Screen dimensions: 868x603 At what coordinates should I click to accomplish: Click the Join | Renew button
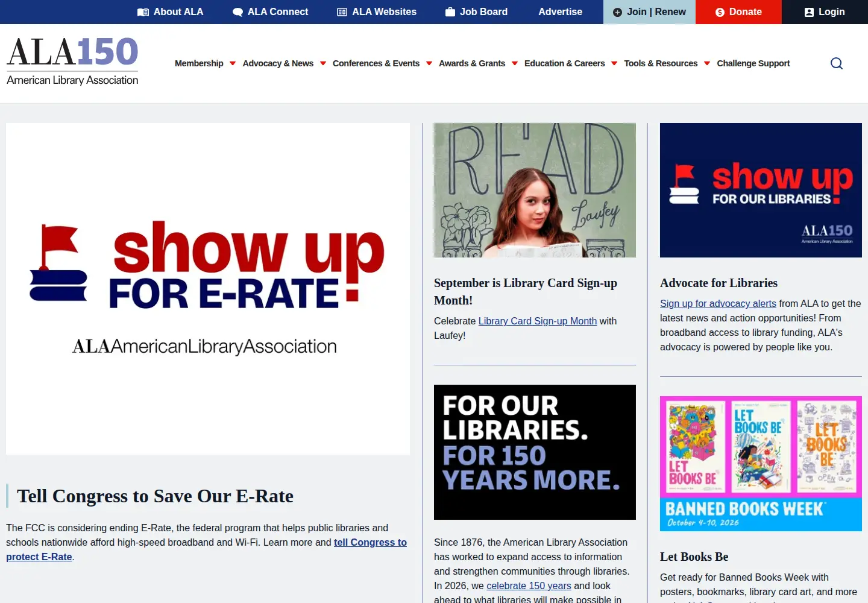click(x=649, y=12)
